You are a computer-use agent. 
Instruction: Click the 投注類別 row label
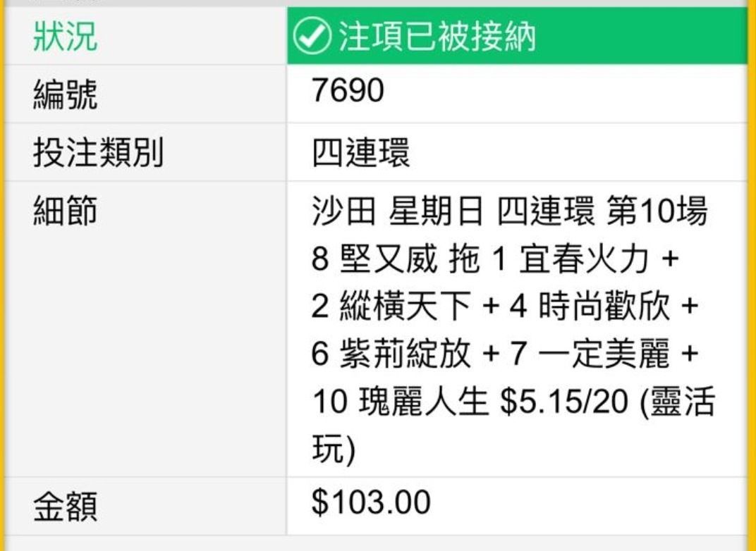click(x=98, y=153)
